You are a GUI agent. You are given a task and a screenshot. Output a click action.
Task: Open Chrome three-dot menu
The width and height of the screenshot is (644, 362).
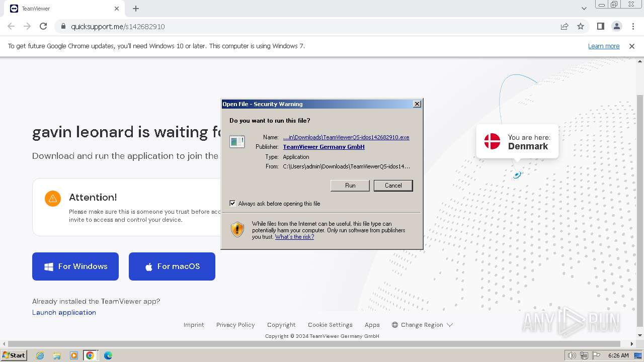pyautogui.click(x=633, y=26)
